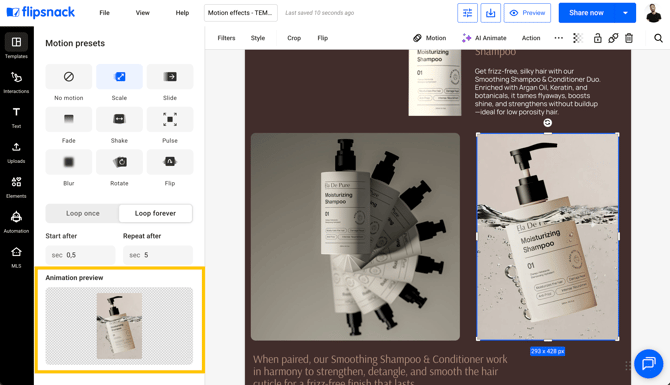Select the Loop forever option

[156, 213]
